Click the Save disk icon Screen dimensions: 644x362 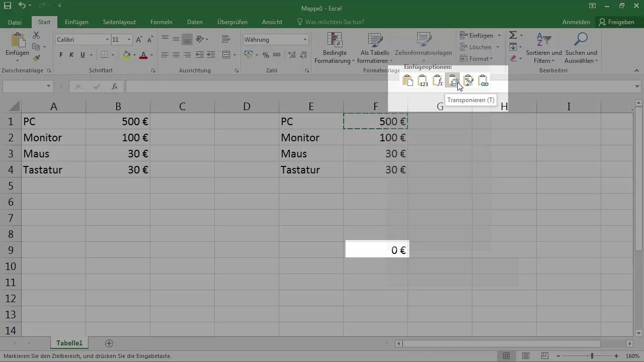click(x=8, y=6)
